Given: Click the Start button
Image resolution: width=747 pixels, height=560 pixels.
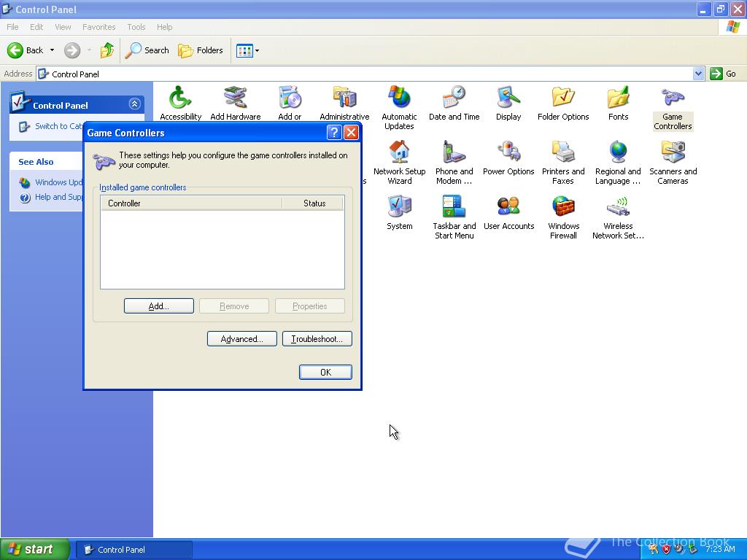Looking at the screenshot, I should 35,550.
